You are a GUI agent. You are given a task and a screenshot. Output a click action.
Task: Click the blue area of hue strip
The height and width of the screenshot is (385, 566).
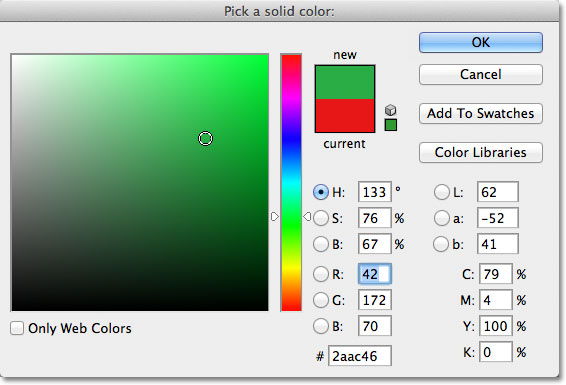point(291,139)
